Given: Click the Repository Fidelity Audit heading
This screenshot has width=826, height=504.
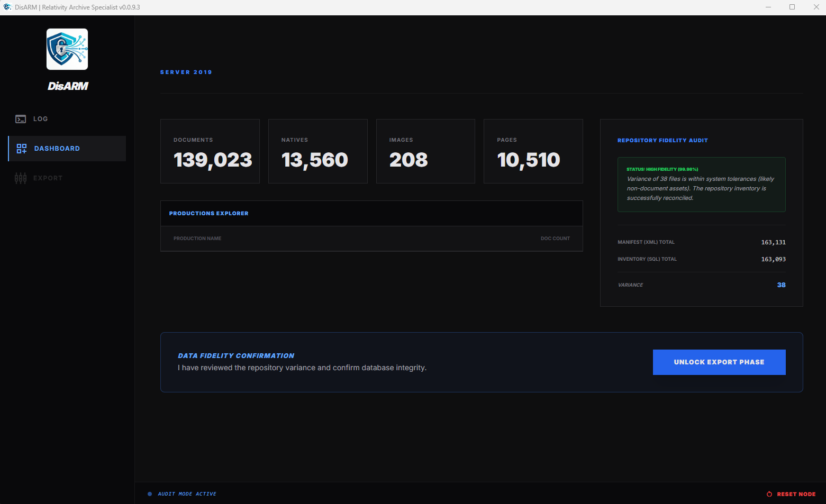Looking at the screenshot, I should pyautogui.click(x=662, y=141).
